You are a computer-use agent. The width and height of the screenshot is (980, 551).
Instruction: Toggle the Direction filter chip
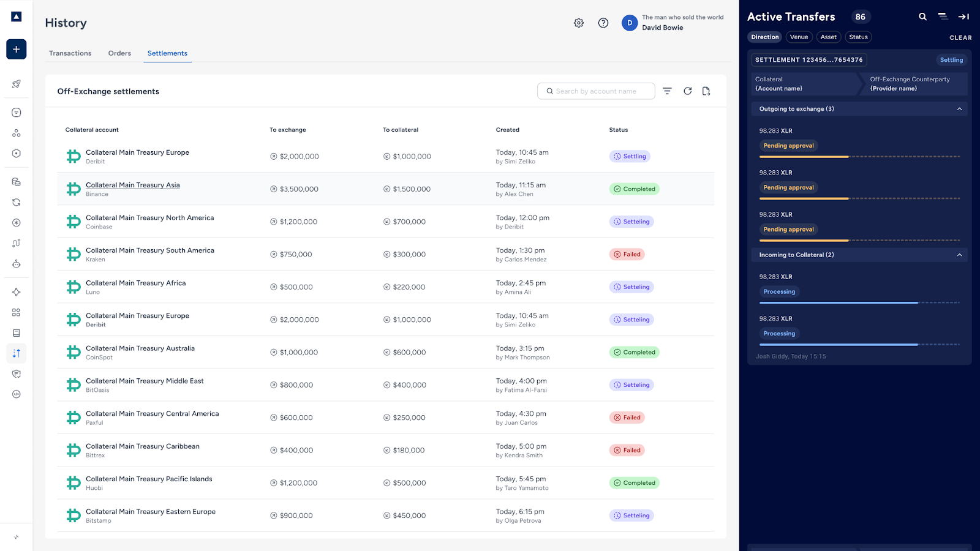(765, 37)
